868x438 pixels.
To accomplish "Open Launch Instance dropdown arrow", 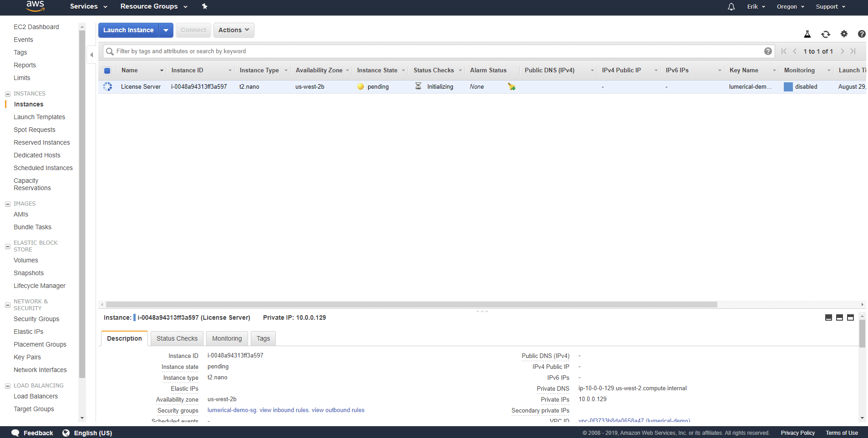I will click(166, 30).
